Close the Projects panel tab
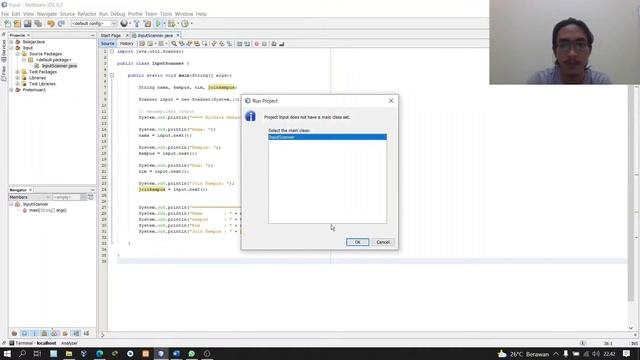The image size is (640, 360). click(29, 36)
